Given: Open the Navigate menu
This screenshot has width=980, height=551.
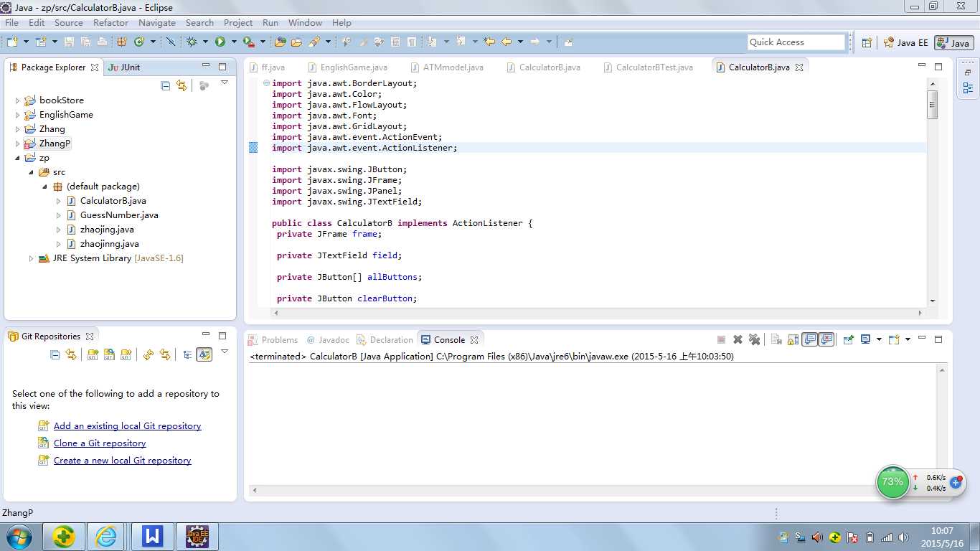Looking at the screenshot, I should tap(157, 23).
